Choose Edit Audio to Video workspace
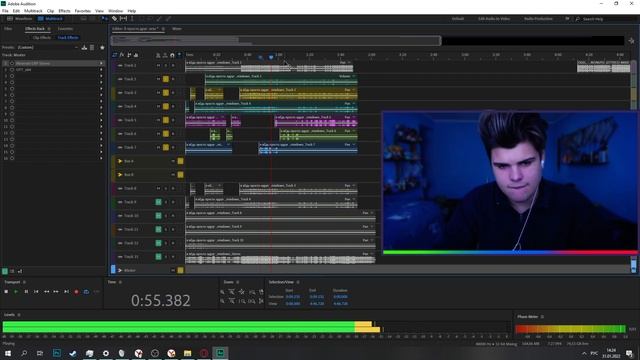 (x=494, y=19)
